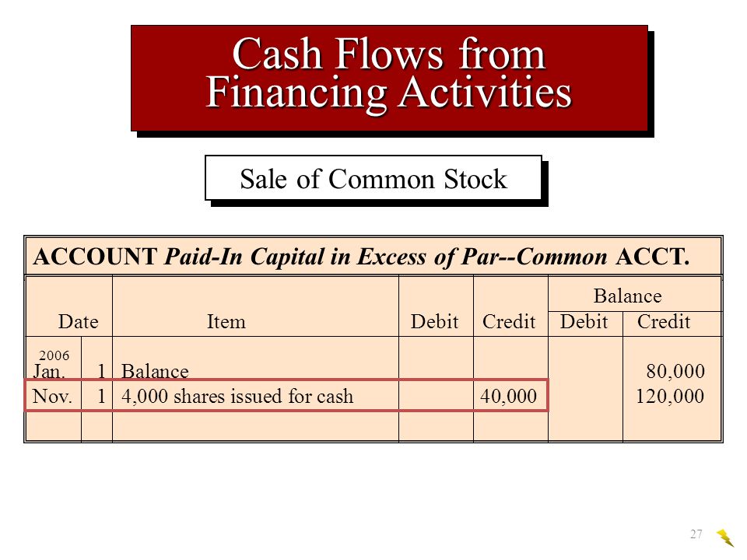Select the 120,000 balance credit value
This screenshot has width=747, height=560.
[x=670, y=396]
